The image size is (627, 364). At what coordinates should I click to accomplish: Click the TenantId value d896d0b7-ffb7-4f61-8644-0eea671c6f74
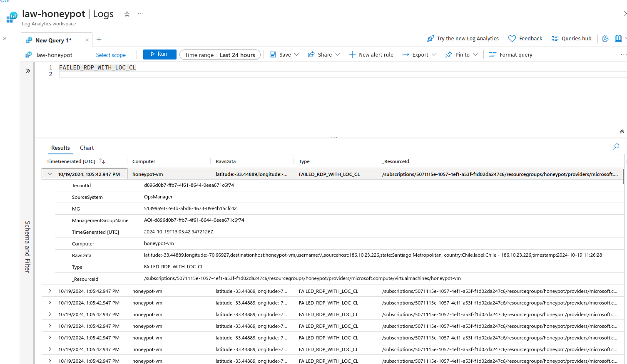tap(189, 185)
